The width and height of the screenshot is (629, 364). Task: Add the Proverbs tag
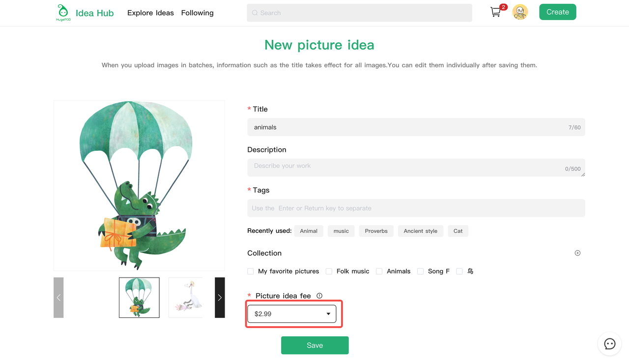[376, 231]
